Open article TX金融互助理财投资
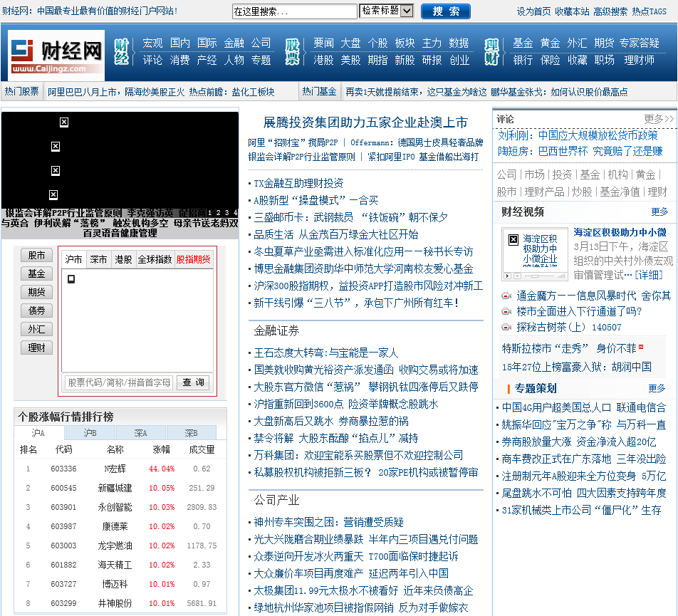This screenshot has width=678, height=616. (x=298, y=183)
